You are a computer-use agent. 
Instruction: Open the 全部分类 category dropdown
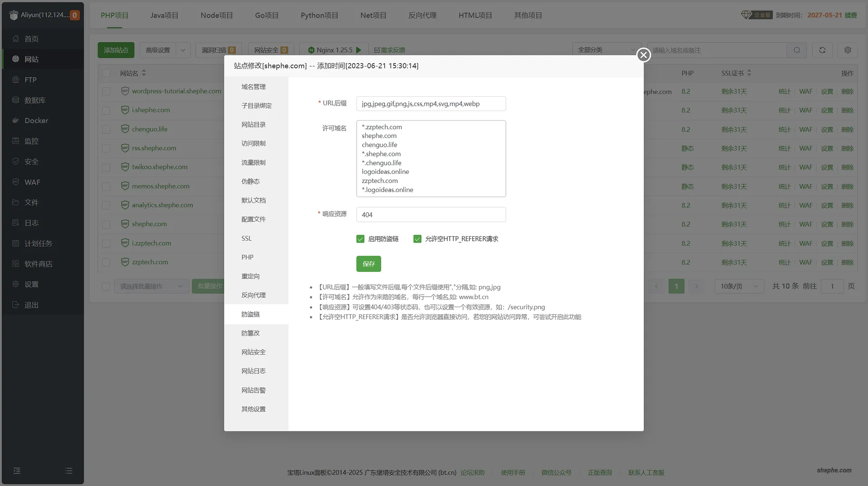click(x=606, y=50)
